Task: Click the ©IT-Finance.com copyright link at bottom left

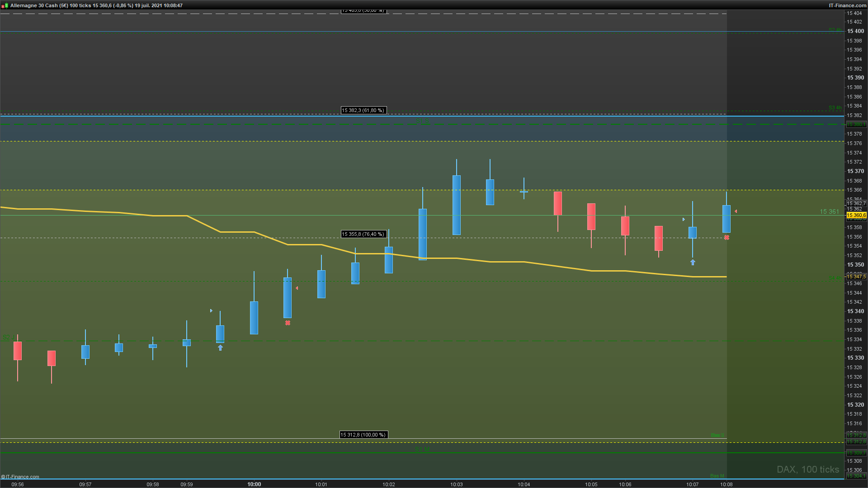Action: coord(20,477)
